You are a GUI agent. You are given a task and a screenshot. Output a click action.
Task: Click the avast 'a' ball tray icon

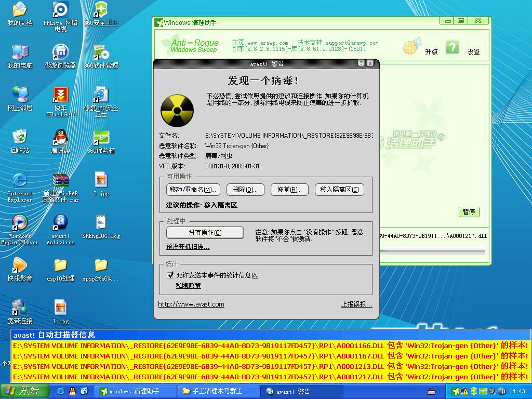502,391
